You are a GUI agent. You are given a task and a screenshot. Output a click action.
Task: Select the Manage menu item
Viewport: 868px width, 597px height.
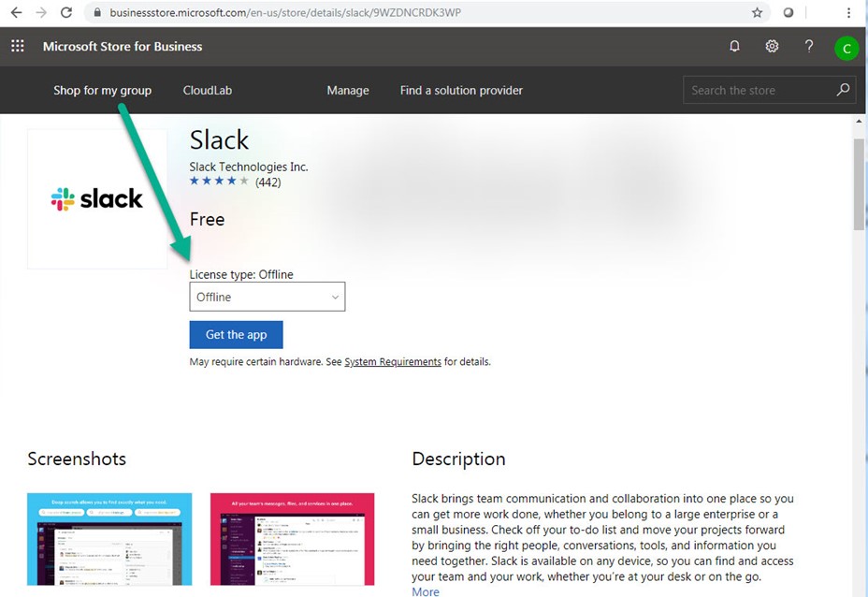(348, 91)
